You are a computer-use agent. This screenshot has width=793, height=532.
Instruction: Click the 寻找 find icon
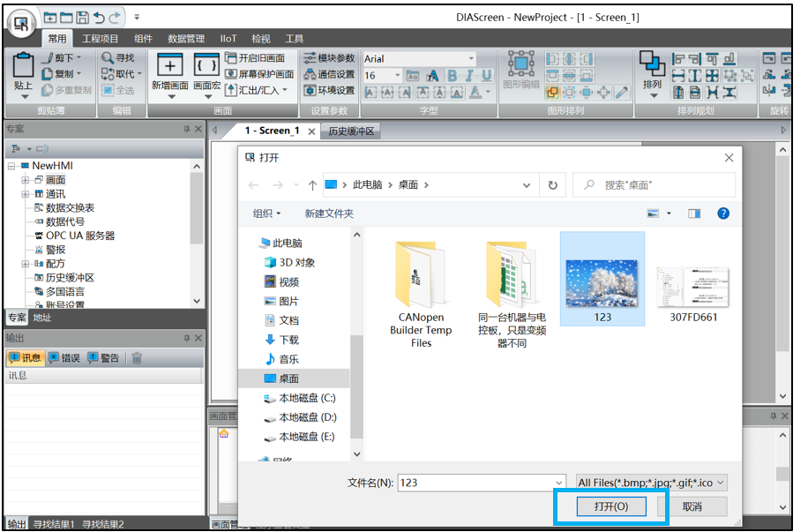[x=107, y=58]
